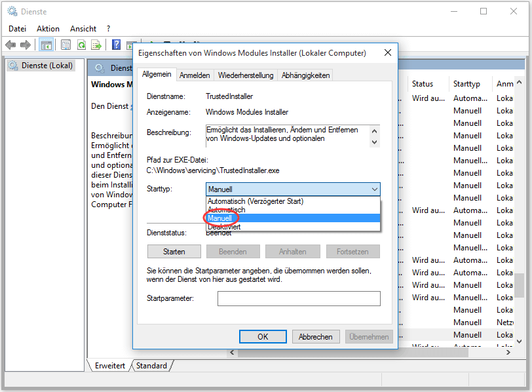Click the Abbrechen button
The height and width of the screenshot is (392, 532).
316,337
